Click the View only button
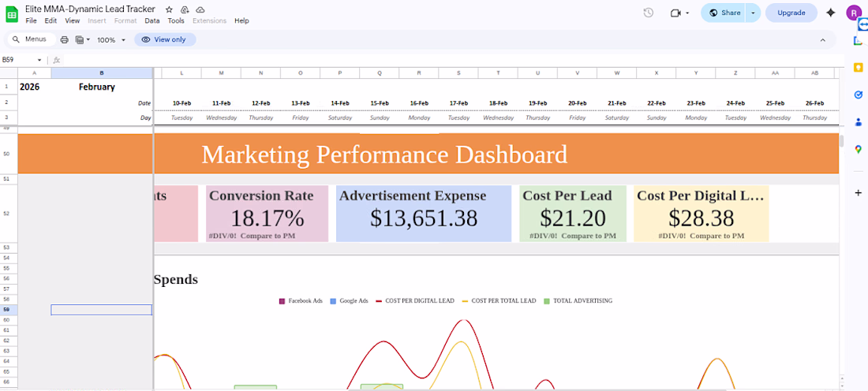The width and height of the screenshot is (868, 391). pos(165,39)
